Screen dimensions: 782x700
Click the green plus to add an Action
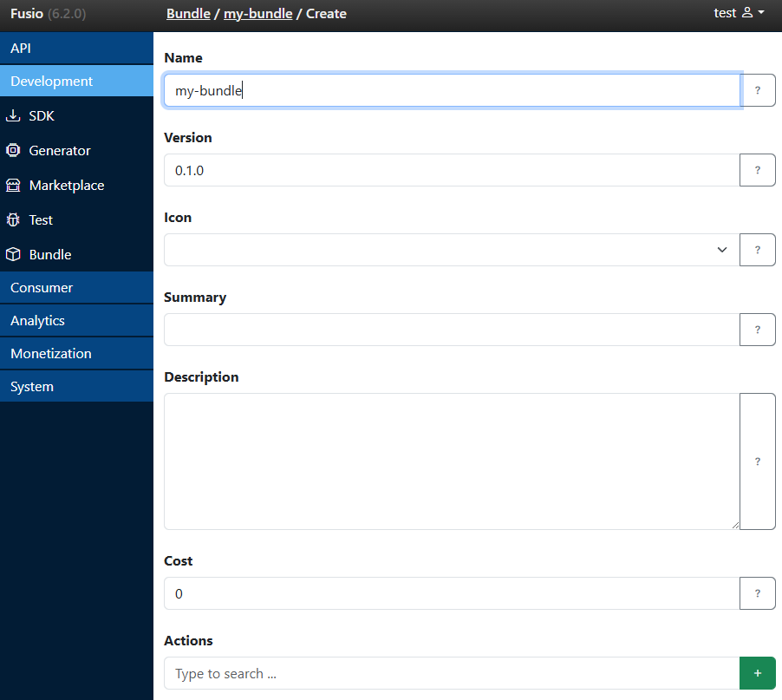coord(757,673)
